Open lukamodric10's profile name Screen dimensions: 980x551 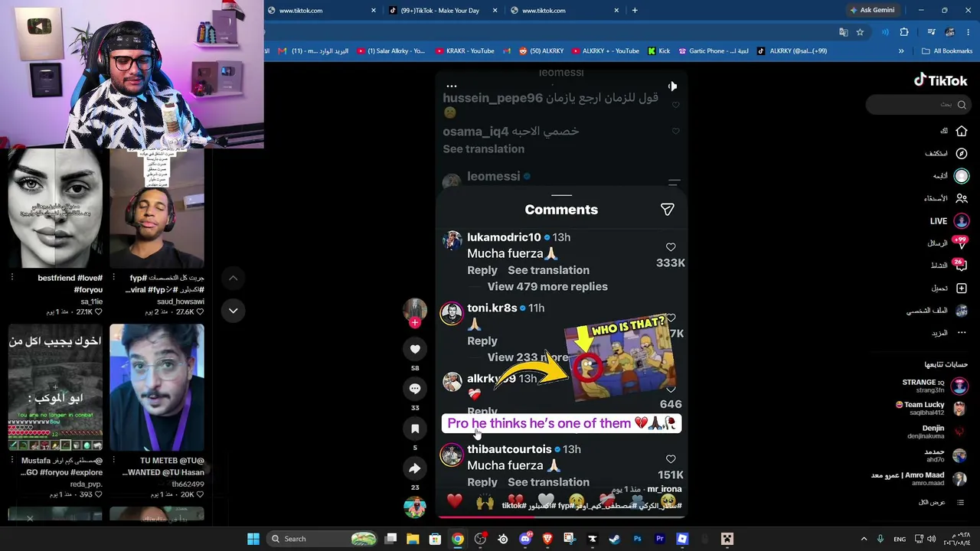(504, 237)
